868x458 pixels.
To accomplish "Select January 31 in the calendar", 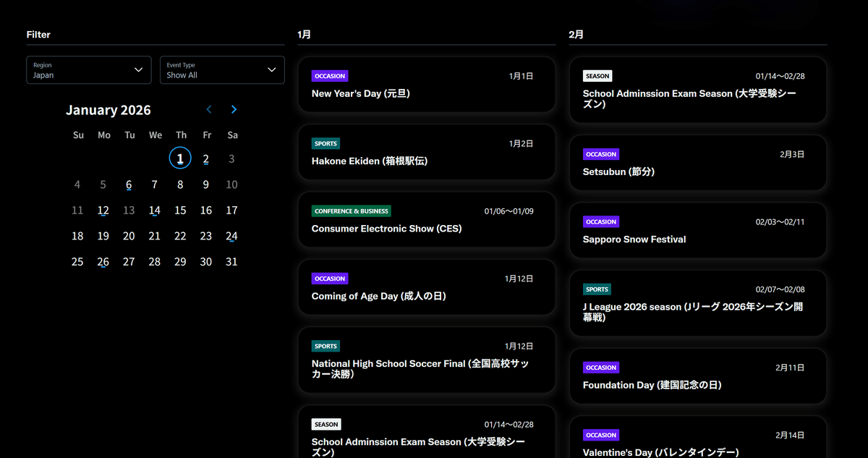I will [231, 262].
